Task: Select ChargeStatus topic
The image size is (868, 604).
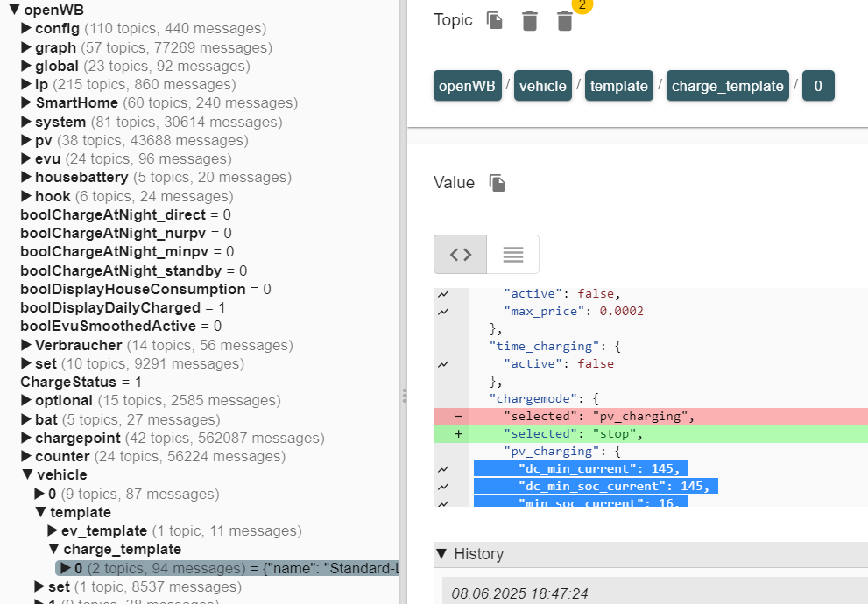Action: (x=81, y=383)
